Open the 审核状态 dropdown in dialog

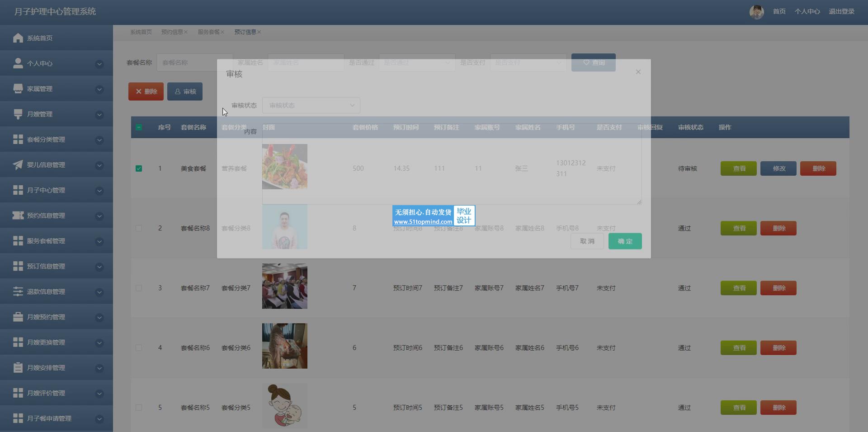coord(311,105)
